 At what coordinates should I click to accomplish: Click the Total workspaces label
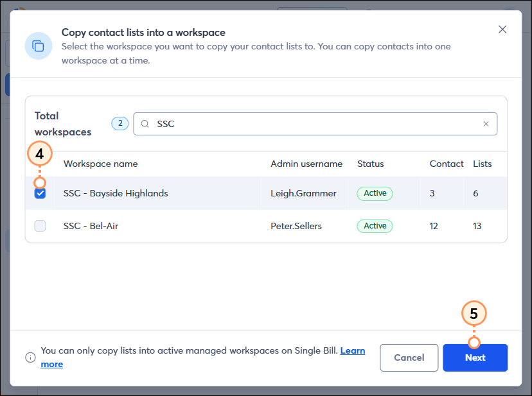click(63, 124)
